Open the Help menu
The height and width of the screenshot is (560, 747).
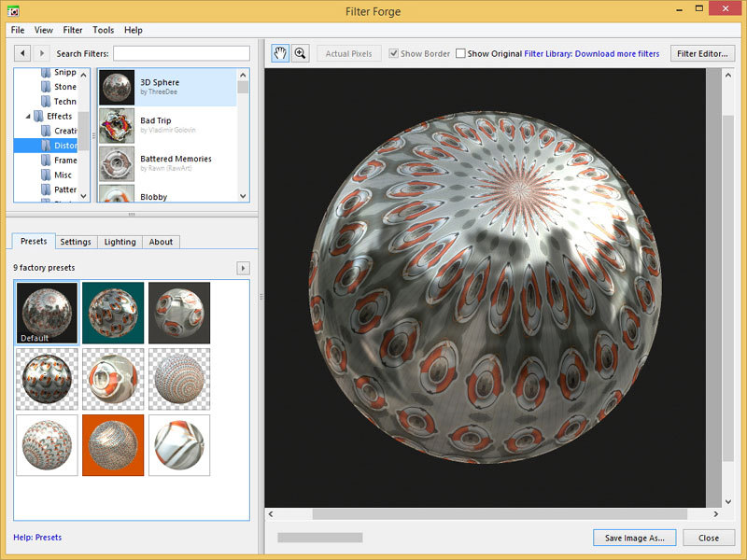[134, 30]
